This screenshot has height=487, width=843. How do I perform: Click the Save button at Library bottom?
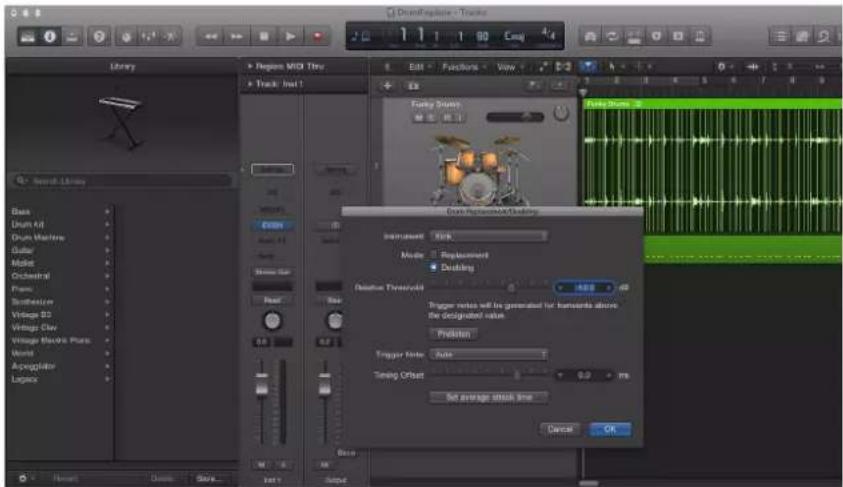coord(209,478)
